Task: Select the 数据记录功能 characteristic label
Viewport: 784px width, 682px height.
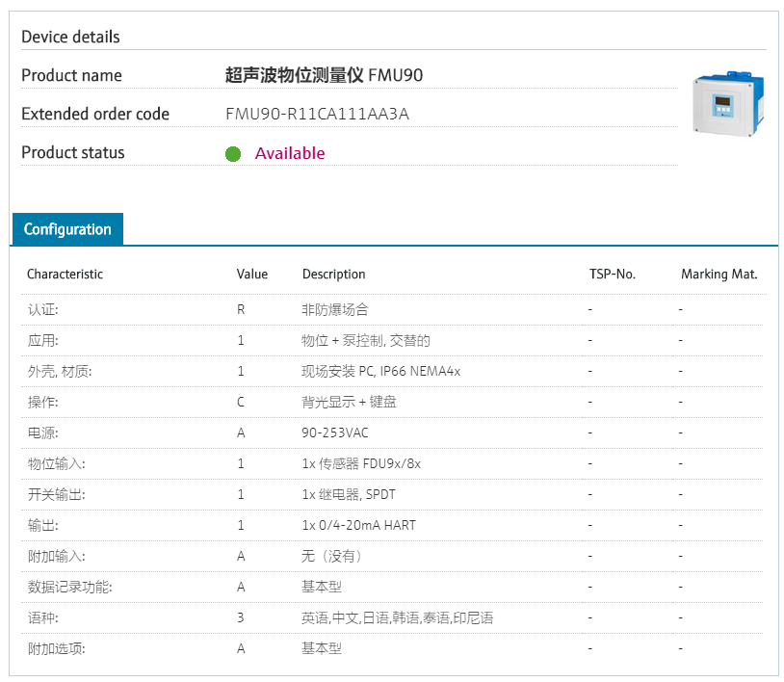Action: [x=70, y=587]
